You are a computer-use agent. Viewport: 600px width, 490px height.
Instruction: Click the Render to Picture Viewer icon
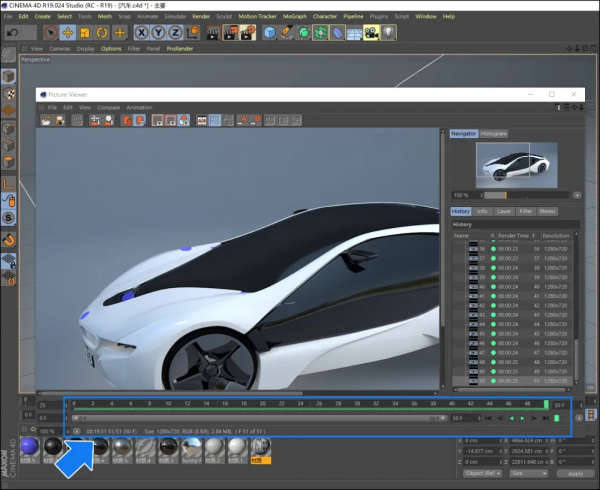[x=229, y=33]
